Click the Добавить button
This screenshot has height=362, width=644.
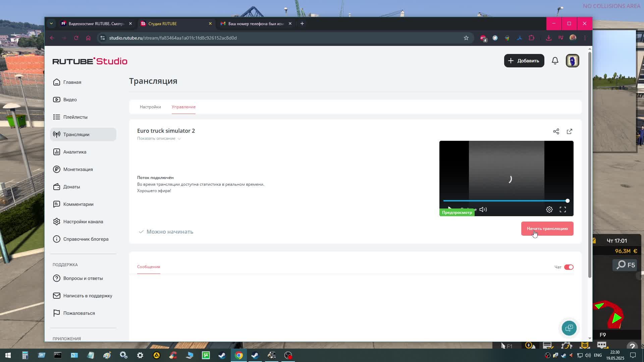coord(524,61)
